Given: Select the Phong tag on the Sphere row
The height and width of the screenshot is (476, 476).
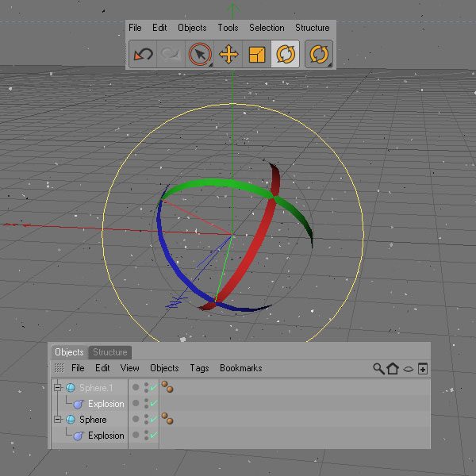Looking at the screenshot, I should click(167, 419).
